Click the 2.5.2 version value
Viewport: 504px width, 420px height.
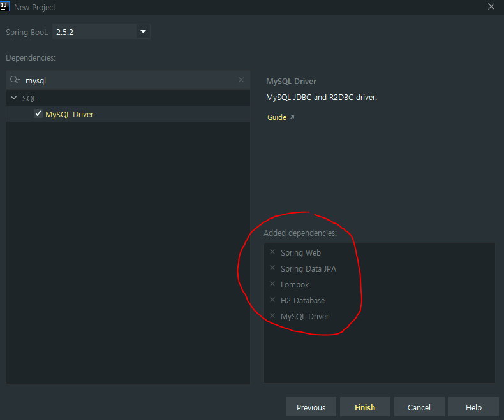64,32
